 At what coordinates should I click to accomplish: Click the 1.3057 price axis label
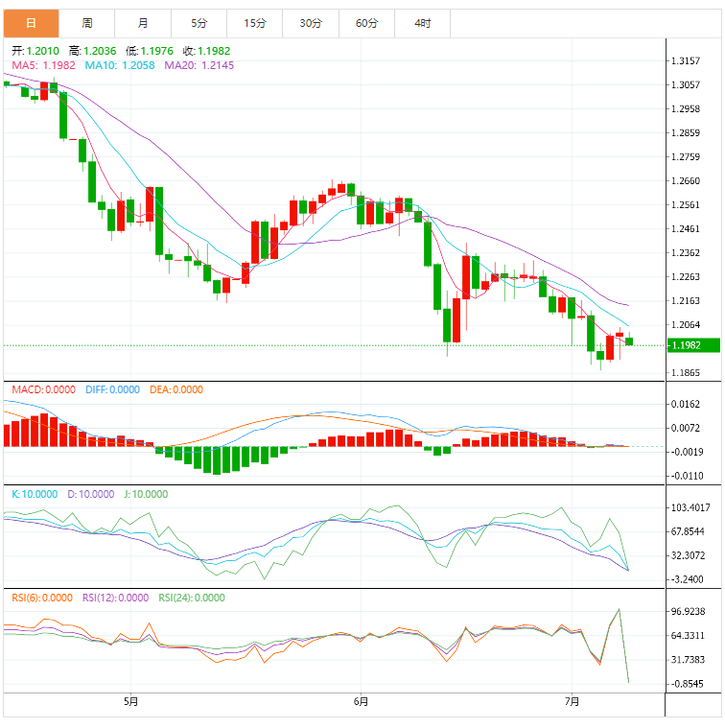(686, 85)
